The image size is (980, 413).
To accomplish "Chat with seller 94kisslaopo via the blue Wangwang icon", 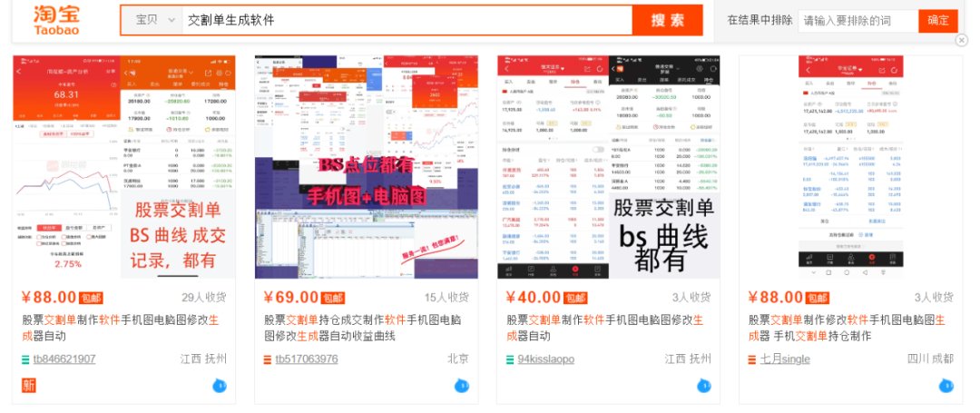I will click(704, 386).
